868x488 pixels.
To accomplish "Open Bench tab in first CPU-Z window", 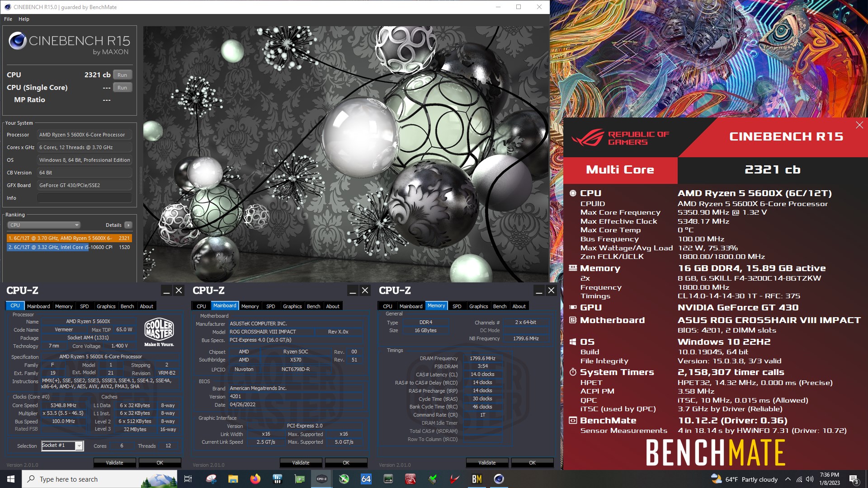I will click(x=127, y=306).
